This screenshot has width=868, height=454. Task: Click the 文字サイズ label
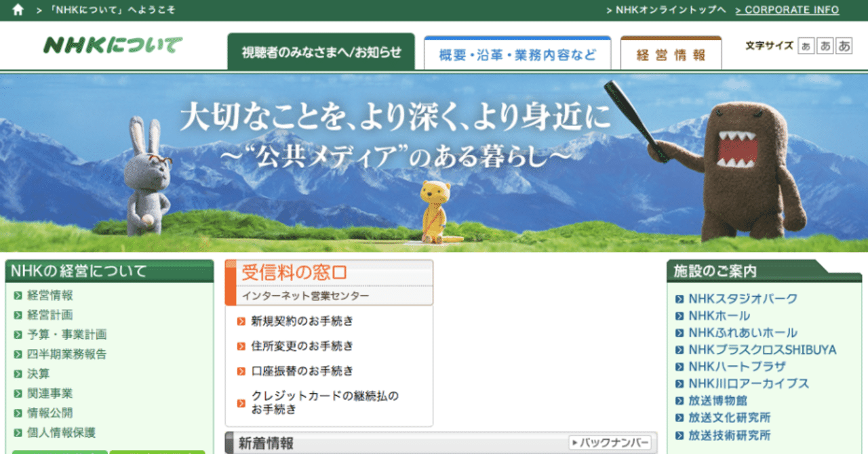pyautogui.click(x=769, y=45)
